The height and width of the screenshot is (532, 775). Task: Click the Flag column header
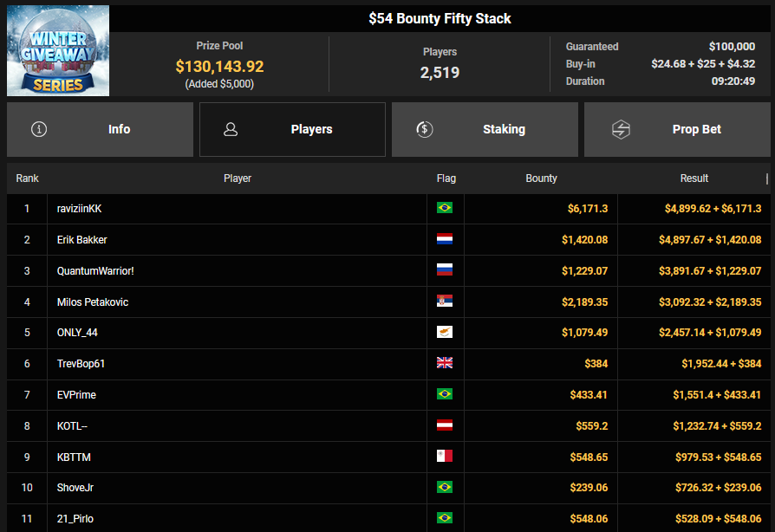[446, 178]
